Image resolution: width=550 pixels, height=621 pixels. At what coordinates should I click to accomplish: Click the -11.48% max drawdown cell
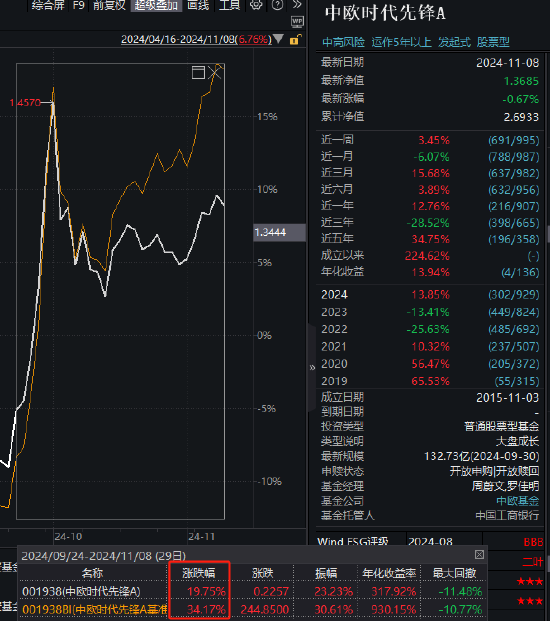[460, 591]
